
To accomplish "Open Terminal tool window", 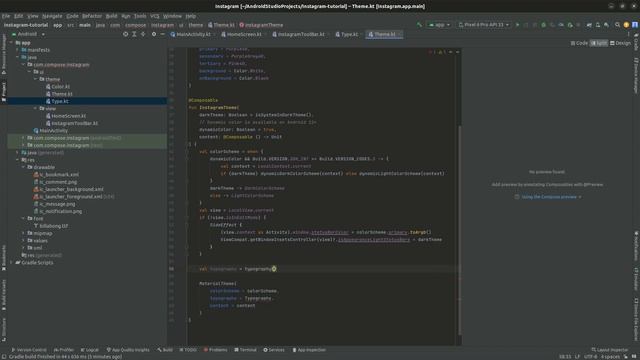I will 245,350.
